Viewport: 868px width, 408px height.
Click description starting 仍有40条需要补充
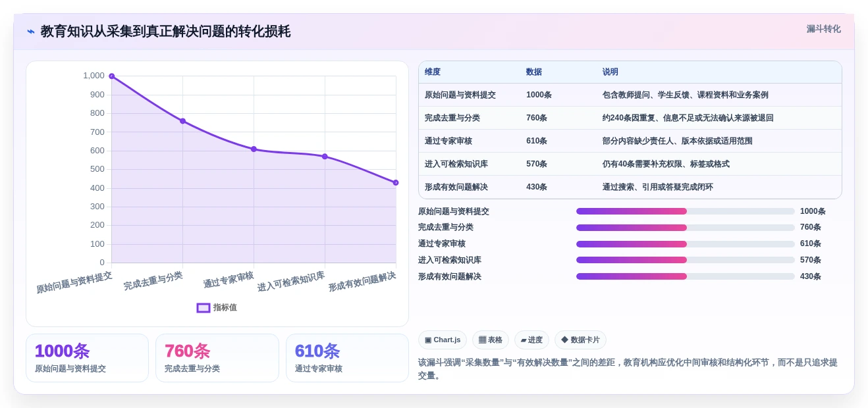tap(666, 164)
